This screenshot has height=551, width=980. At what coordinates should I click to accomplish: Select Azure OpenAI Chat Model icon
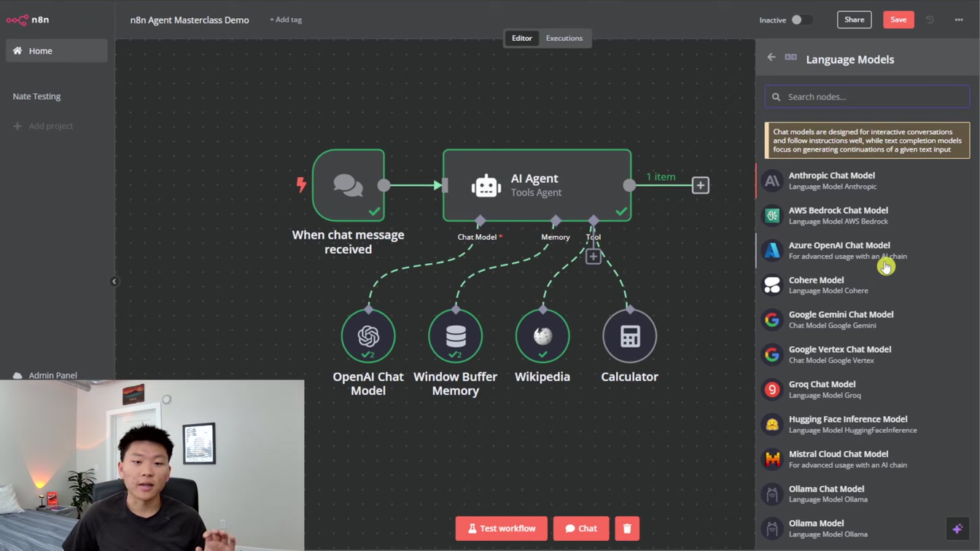pos(772,251)
